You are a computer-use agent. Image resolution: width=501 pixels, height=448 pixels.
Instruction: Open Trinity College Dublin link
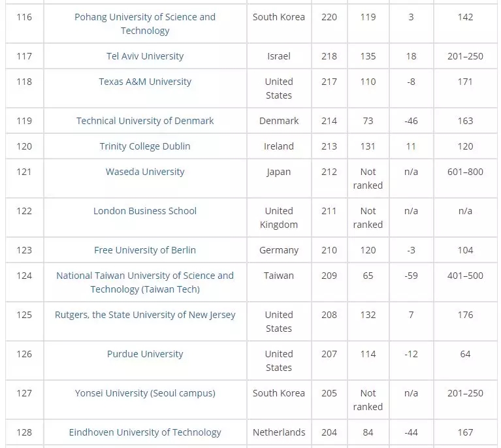(145, 146)
